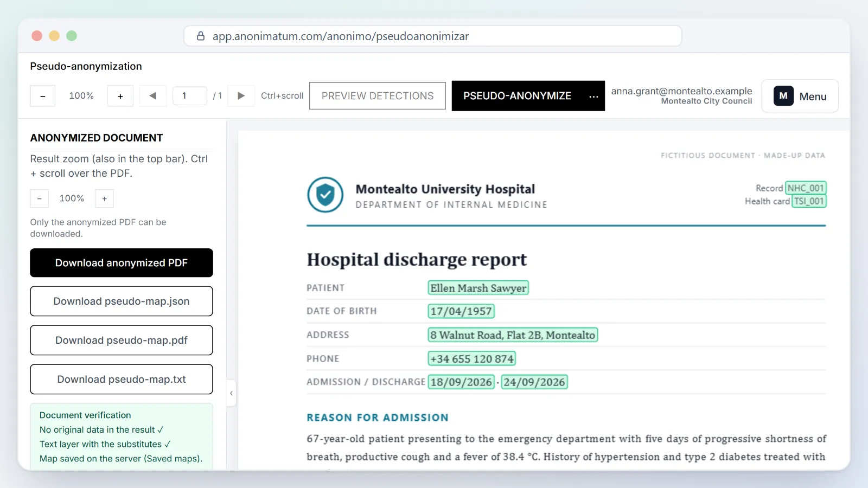Screen dimensions: 868x488
Task: Click the green browser window button
Action: click(72, 36)
